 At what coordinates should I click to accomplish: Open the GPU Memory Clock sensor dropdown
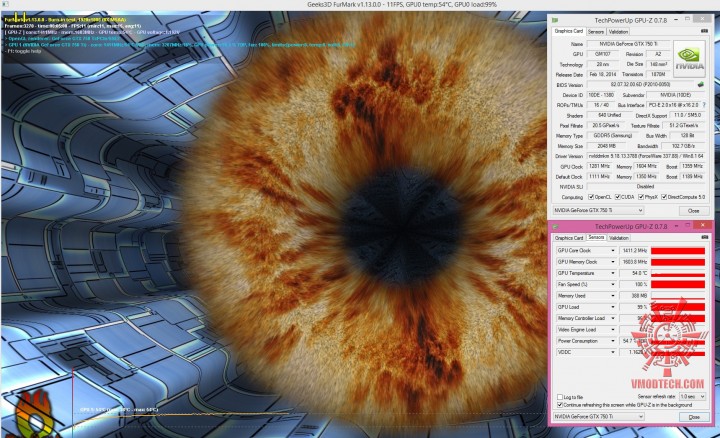tap(613, 262)
